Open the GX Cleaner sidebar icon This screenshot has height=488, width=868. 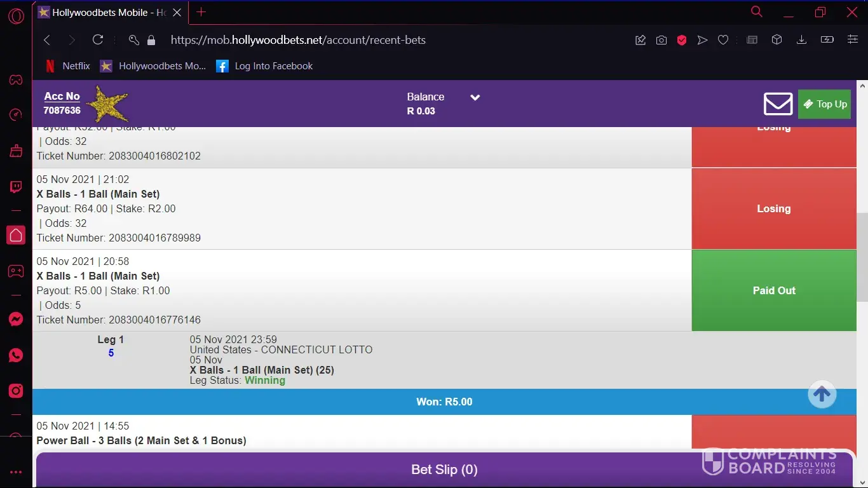pos(16,151)
